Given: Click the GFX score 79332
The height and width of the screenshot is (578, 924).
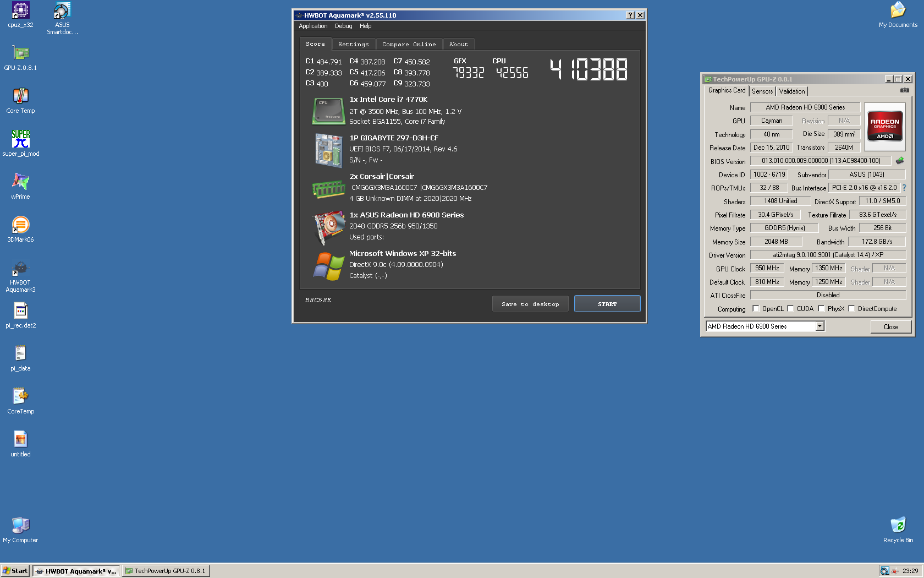Looking at the screenshot, I should tap(468, 73).
